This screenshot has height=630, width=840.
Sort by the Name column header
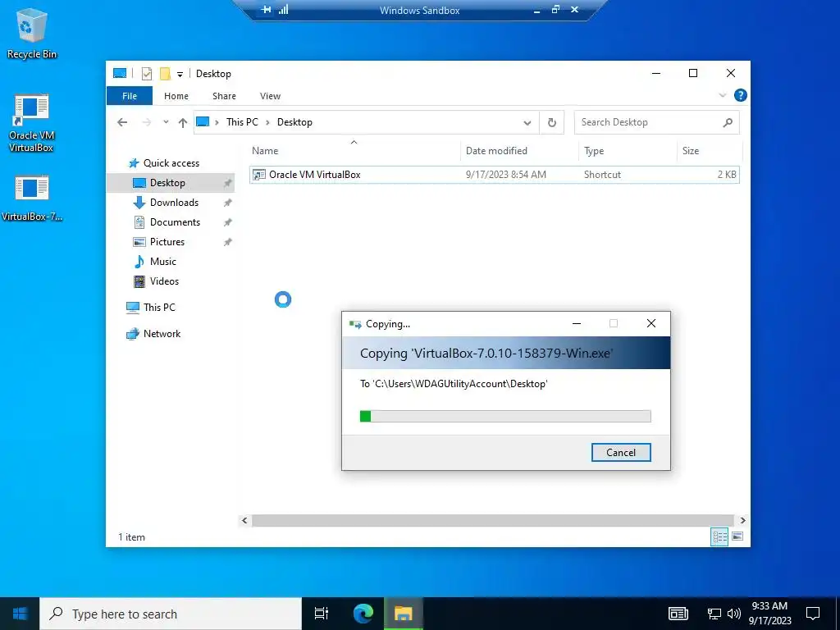(x=354, y=151)
